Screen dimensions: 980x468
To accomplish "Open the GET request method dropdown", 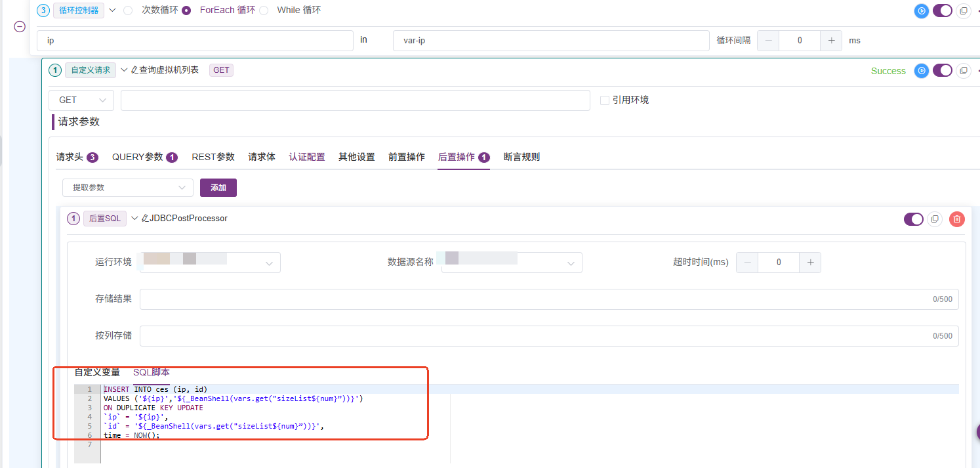I will (x=81, y=100).
